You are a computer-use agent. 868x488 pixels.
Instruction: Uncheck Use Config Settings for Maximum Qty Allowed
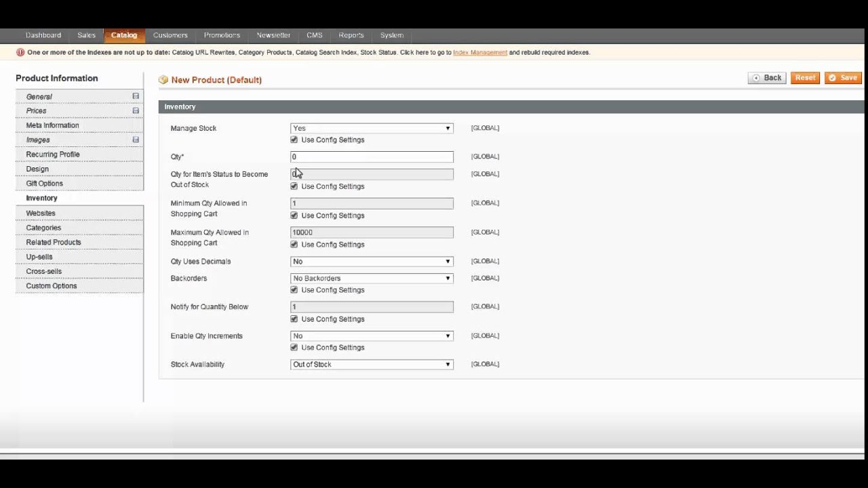click(x=294, y=245)
